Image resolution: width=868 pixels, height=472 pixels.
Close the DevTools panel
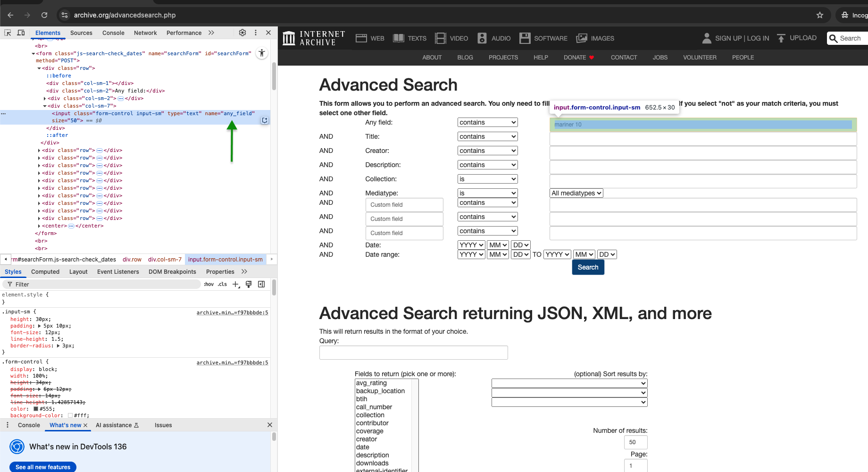[x=268, y=33]
